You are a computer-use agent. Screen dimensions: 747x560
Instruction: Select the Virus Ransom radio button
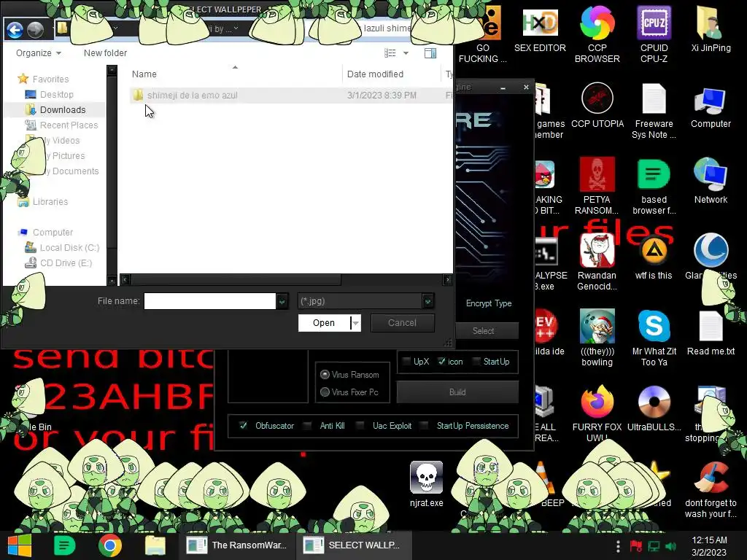pyautogui.click(x=325, y=374)
